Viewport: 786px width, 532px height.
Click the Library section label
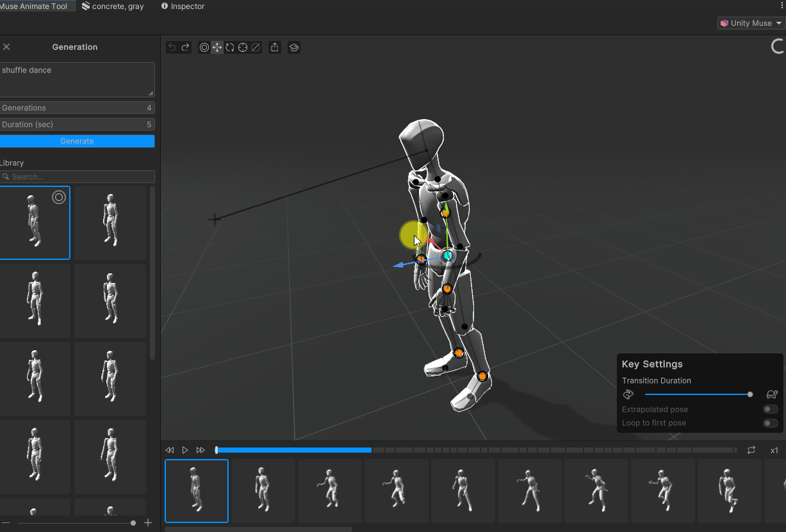(x=12, y=163)
